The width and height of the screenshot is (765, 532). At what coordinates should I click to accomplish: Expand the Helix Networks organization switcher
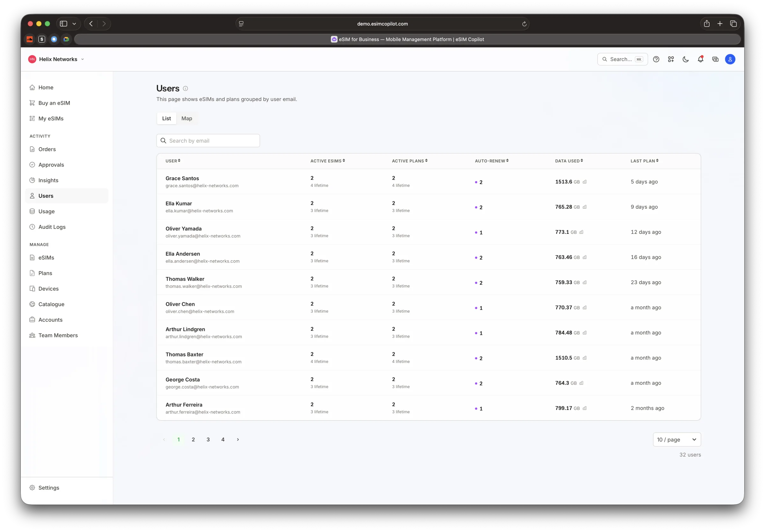pyautogui.click(x=57, y=59)
